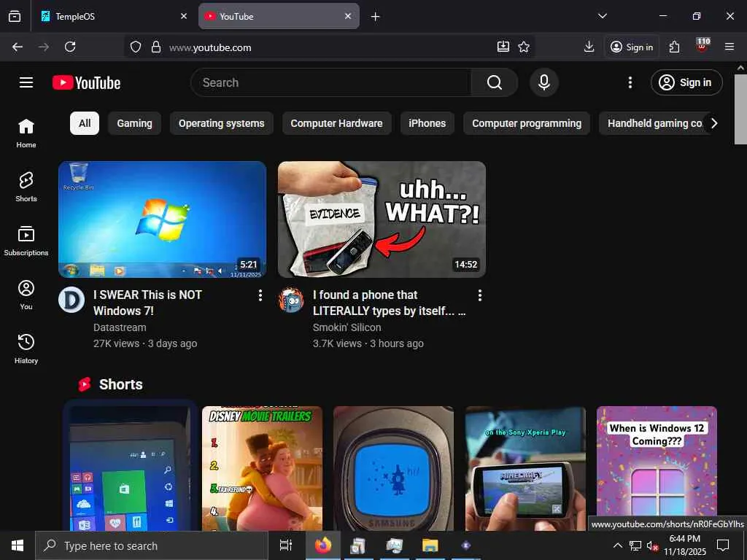Close the TempleOS tab
The height and width of the screenshot is (560, 747).
(184, 16)
